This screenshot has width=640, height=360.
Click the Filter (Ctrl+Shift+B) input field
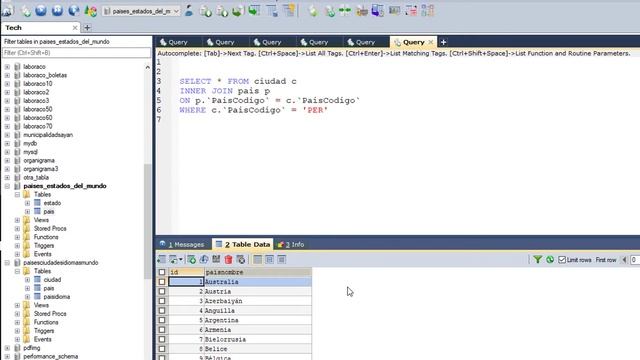[x=76, y=53]
